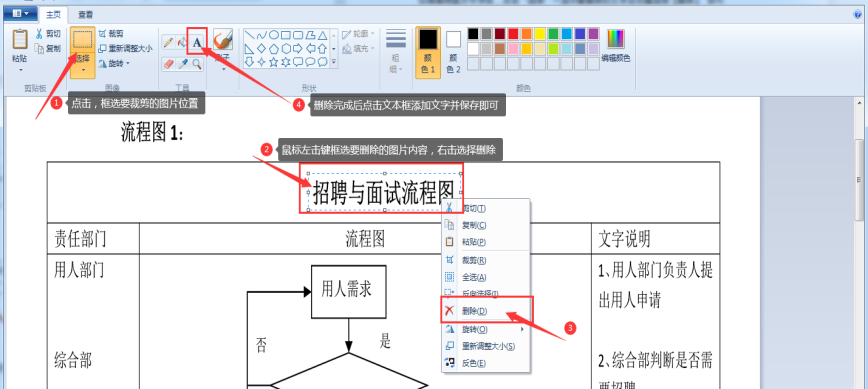Screen dimensions: 868x389
Task: Choose Invert color (反色(E)) in context menu
Action: [485, 364]
